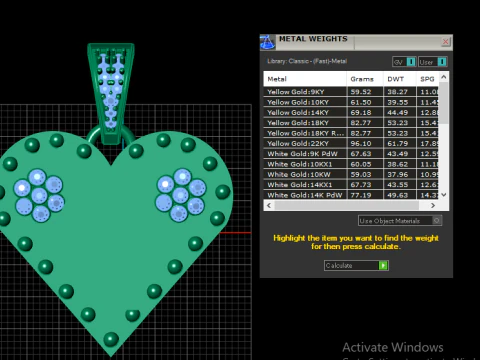The height and width of the screenshot is (360, 480).
Task: Select the White Gold:14KX1 row
Action: [351, 185]
